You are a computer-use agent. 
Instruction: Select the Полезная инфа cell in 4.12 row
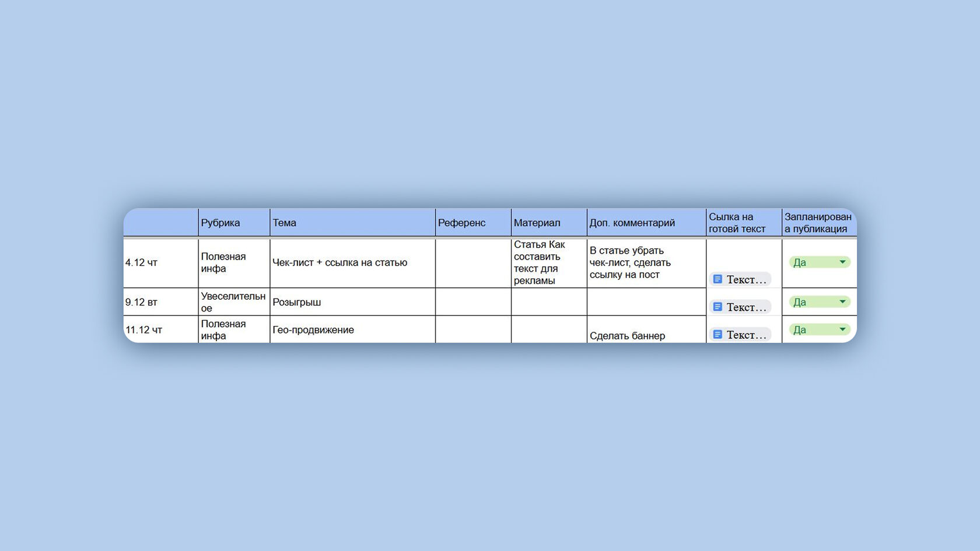click(x=234, y=263)
